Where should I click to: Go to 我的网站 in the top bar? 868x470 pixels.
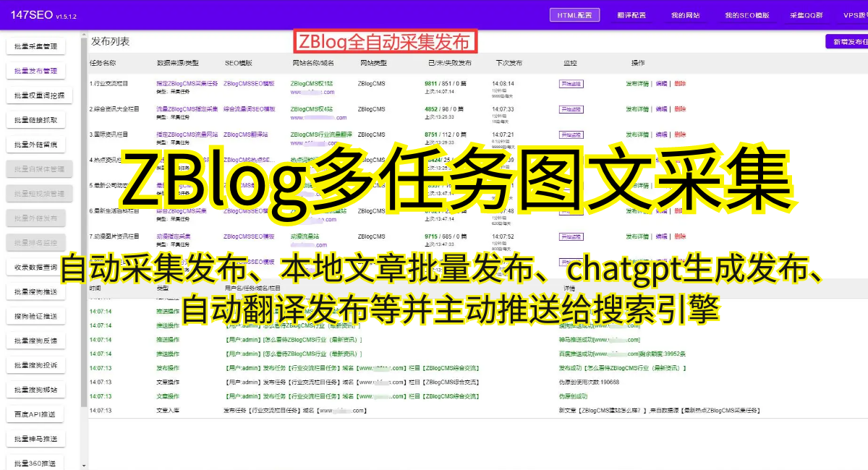[685, 15]
